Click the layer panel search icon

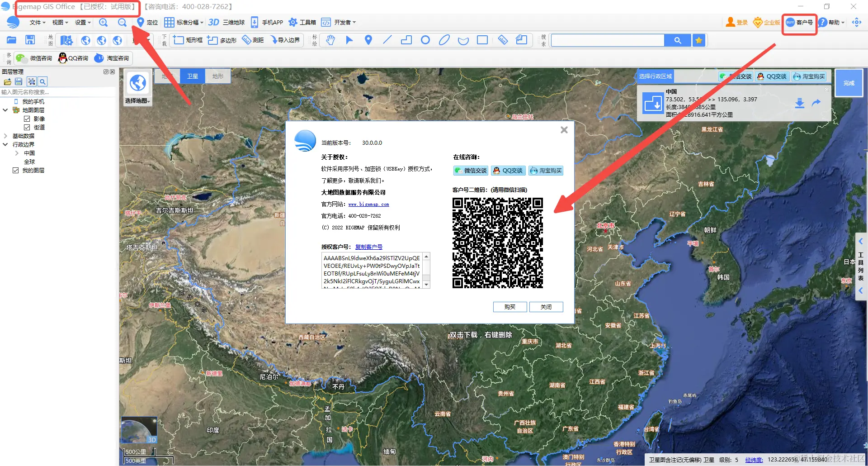pos(42,81)
